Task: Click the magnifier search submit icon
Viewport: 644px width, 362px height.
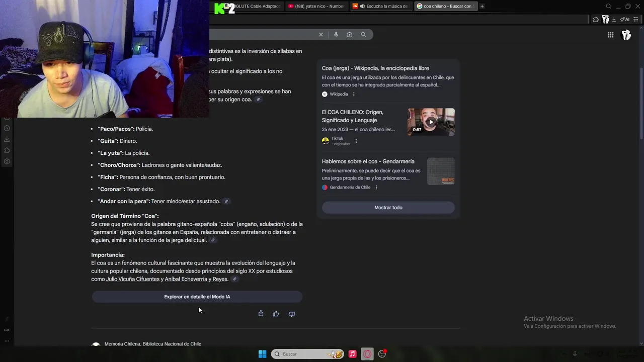Action: pyautogui.click(x=363, y=35)
